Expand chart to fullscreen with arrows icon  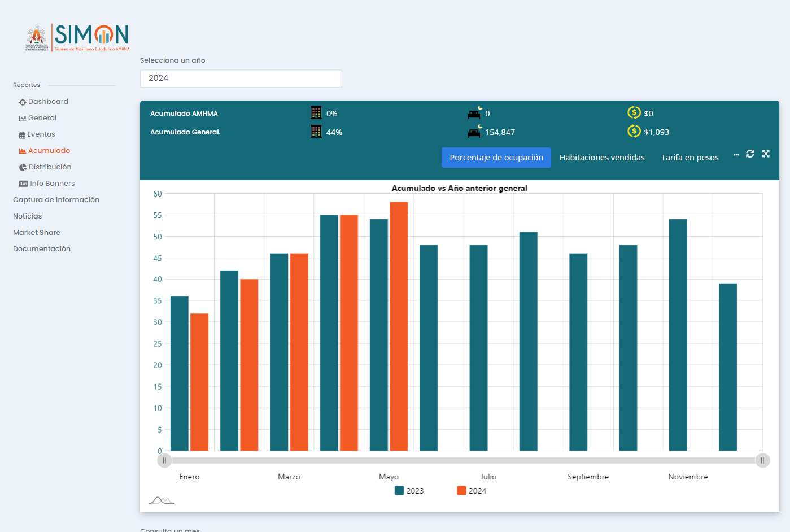[766, 154]
